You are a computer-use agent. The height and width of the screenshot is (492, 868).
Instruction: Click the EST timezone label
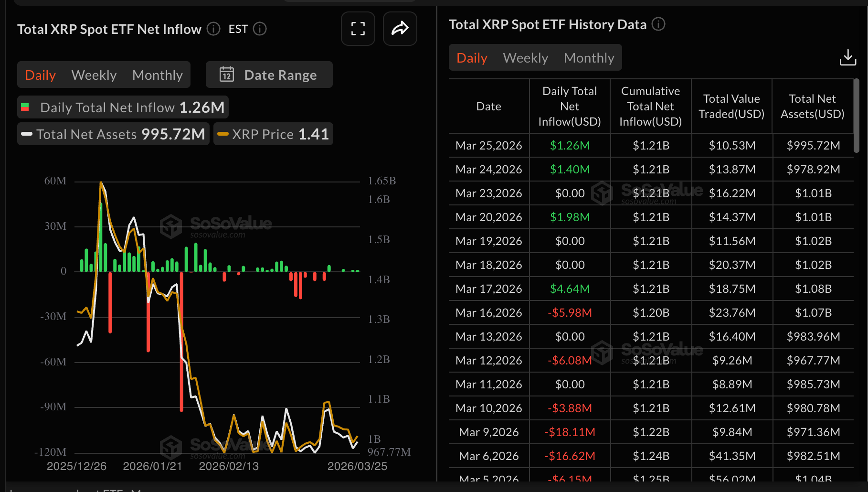coord(238,29)
